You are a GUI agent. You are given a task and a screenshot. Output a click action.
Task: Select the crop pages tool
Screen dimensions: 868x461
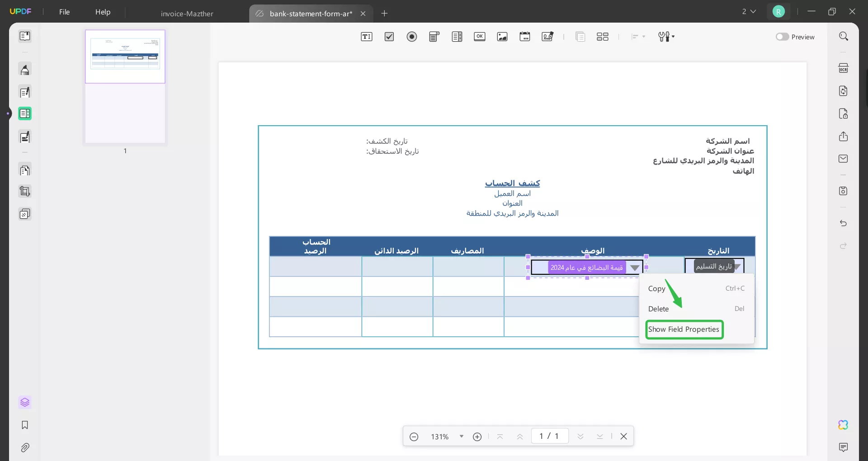[25, 191]
